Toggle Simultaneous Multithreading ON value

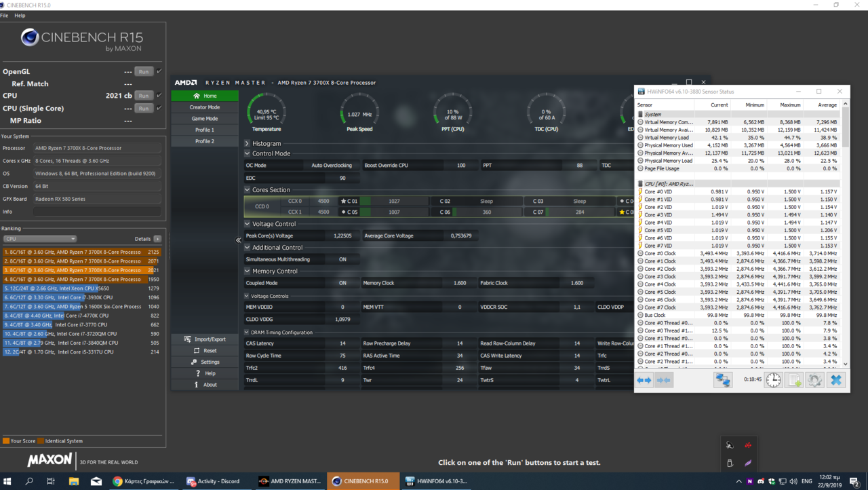click(x=342, y=259)
